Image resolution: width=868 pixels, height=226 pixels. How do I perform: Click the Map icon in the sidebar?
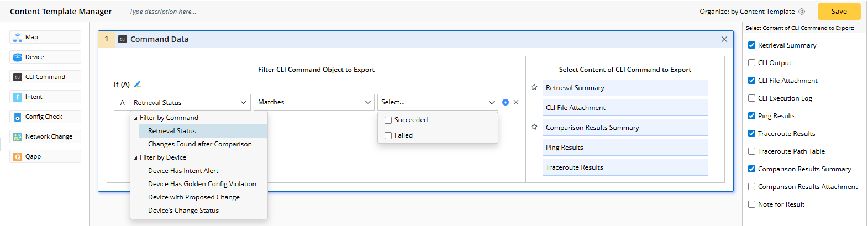18,38
